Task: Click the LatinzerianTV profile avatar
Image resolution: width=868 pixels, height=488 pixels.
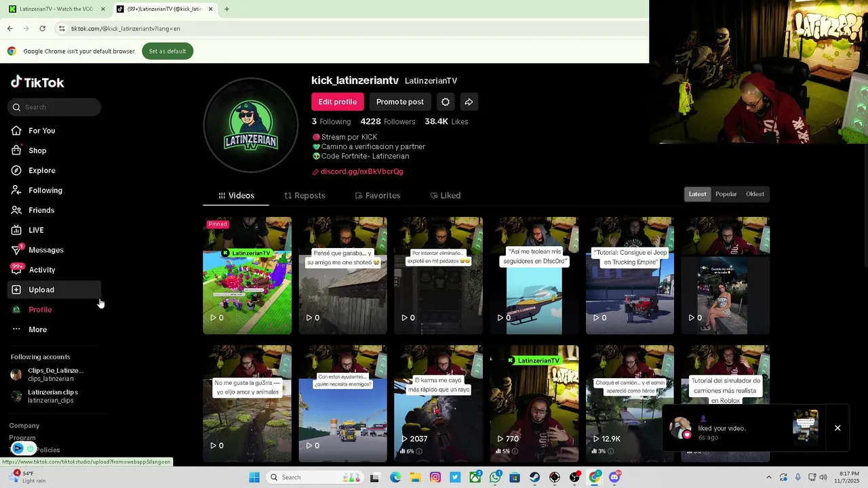Action: (251, 125)
